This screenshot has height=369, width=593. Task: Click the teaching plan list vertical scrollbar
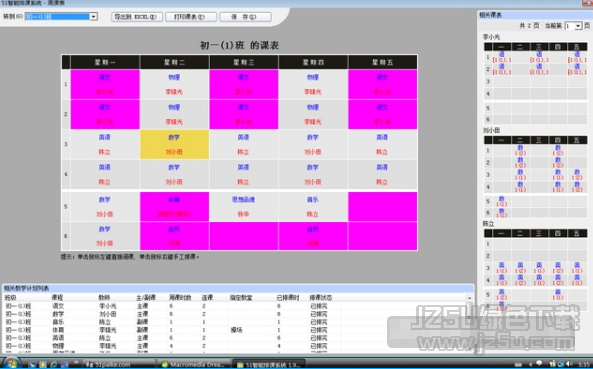pos(470,323)
